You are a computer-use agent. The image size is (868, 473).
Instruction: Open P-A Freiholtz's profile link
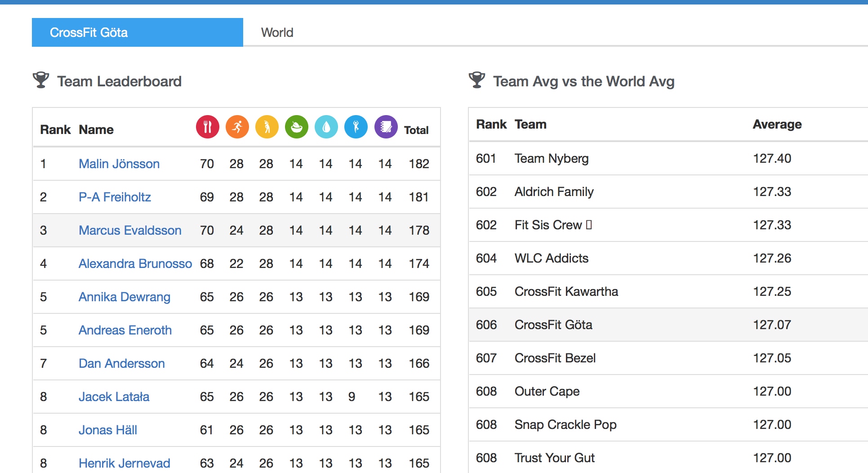[x=115, y=197]
